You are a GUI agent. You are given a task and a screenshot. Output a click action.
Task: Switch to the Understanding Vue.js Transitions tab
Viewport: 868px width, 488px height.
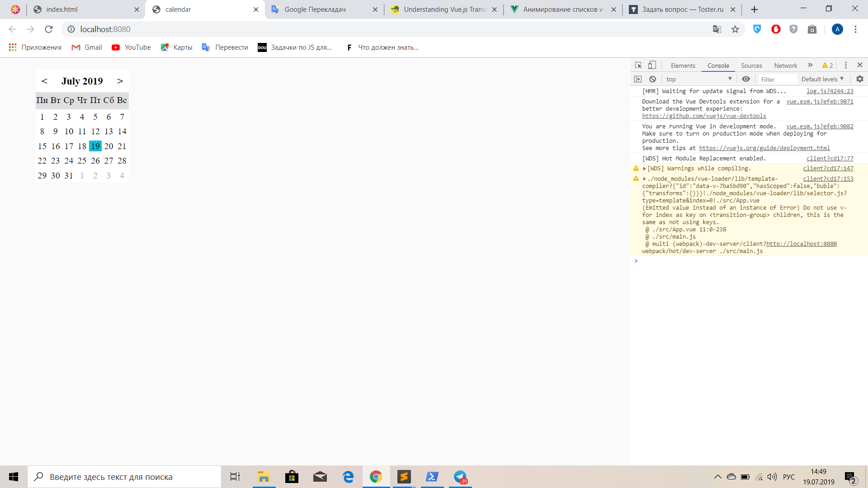click(x=443, y=9)
